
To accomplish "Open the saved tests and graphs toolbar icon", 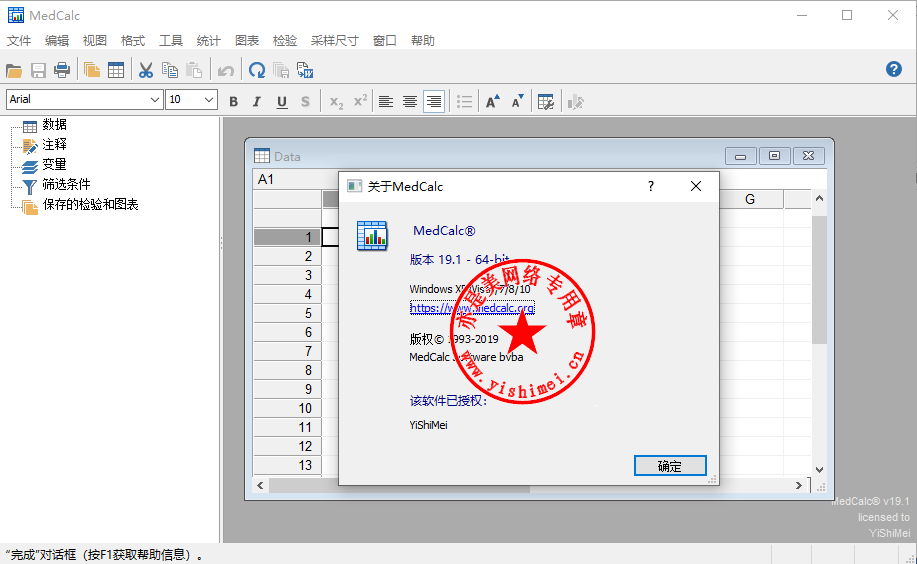I will coord(92,71).
